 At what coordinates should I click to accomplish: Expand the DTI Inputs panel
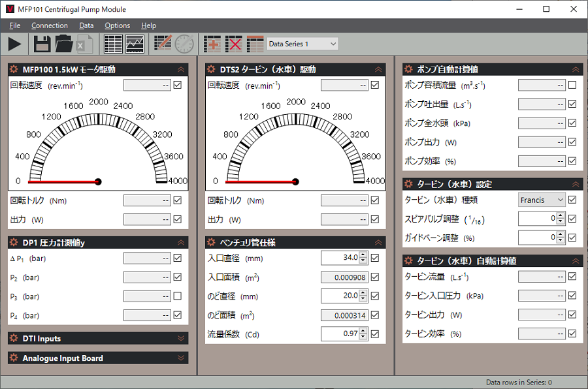pyautogui.click(x=181, y=338)
